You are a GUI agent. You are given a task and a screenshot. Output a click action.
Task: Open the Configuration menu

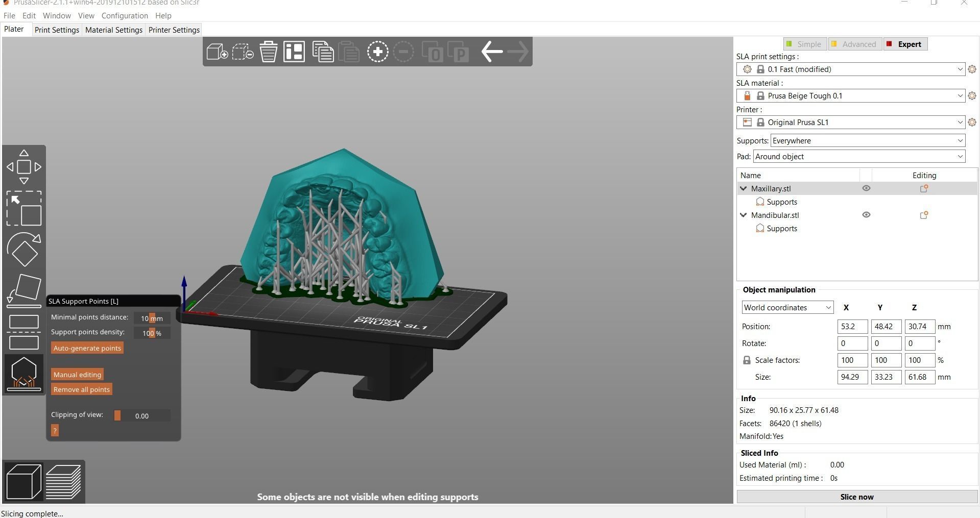[125, 16]
